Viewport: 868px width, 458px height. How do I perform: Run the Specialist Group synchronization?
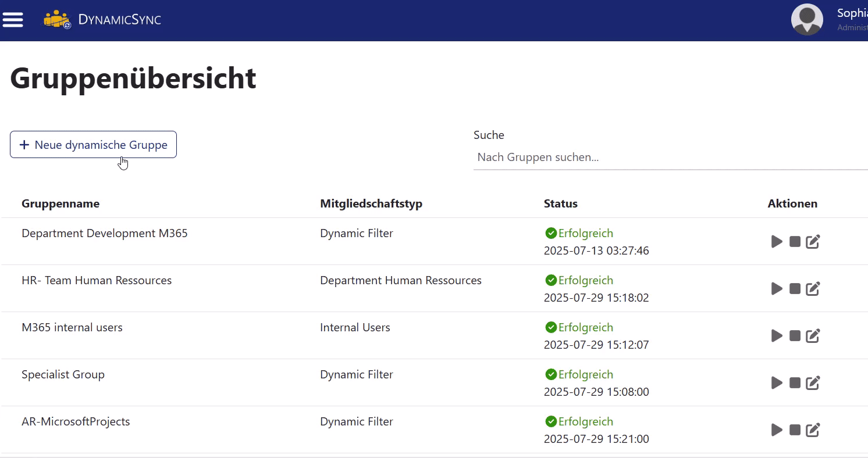777,382
